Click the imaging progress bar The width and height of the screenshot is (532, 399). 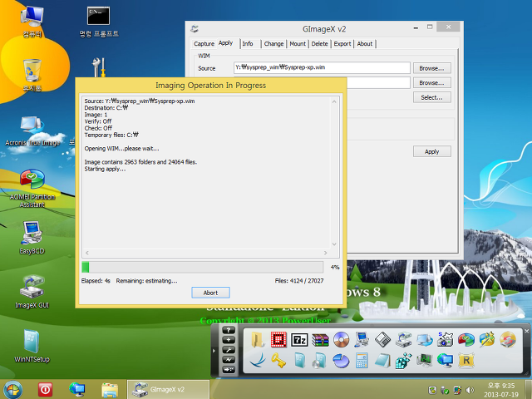tap(202, 267)
